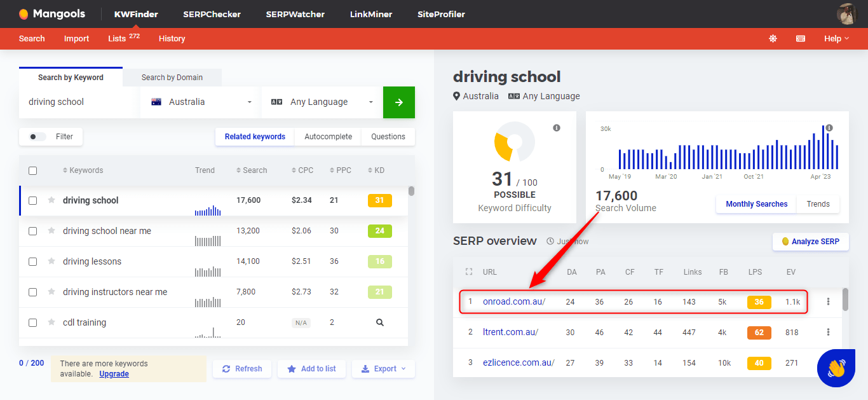Open the Export dropdown
Viewport: 868px width, 400px height.
pos(383,369)
